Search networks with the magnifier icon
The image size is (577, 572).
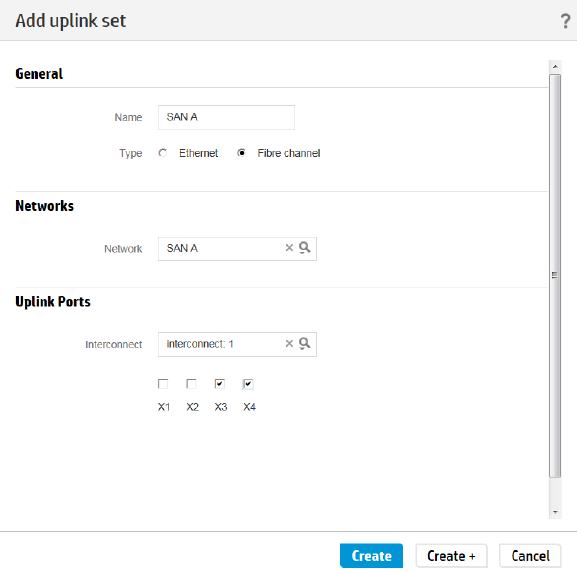[304, 248]
